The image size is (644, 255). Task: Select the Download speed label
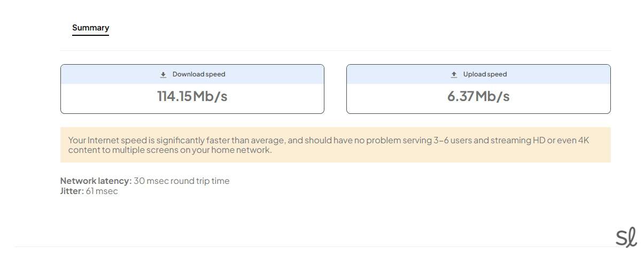click(x=199, y=74)
